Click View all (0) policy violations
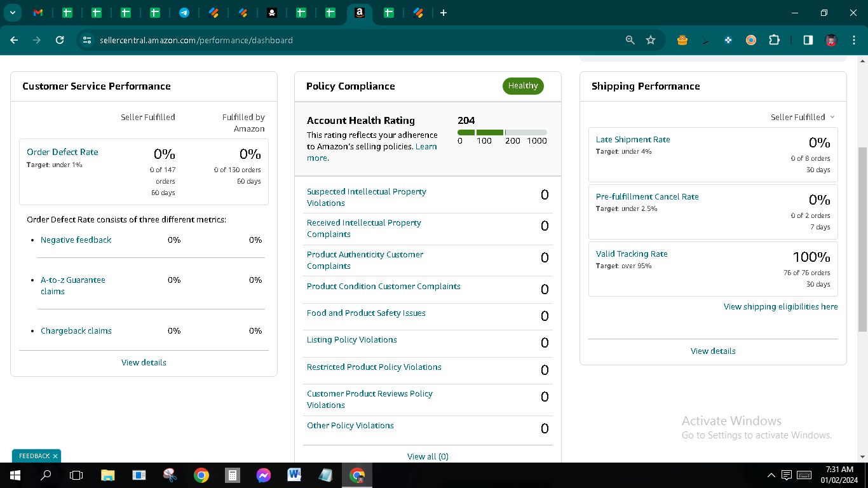Viewport: 868px width, 488px height. [x=428, y=456]
